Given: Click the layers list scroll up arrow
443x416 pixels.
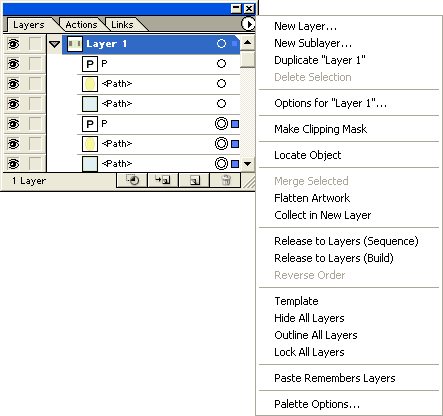Looking at the screenshot, I should 247,42.
